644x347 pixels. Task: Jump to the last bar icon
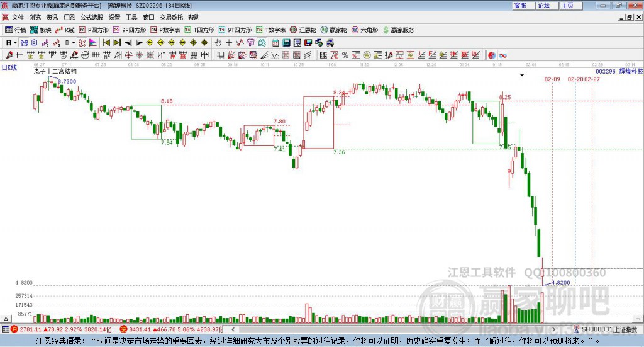tap(117, 43)
